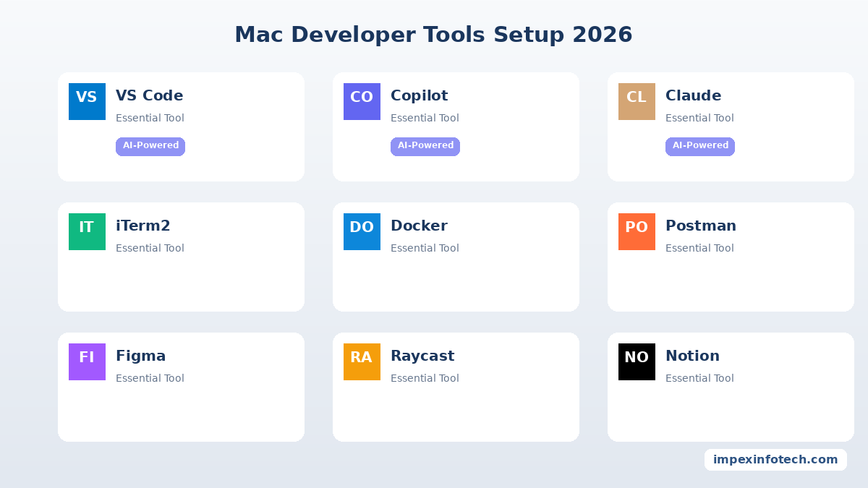
Task: Select the green IT iTerm2 icon
Action: point(87,231)
